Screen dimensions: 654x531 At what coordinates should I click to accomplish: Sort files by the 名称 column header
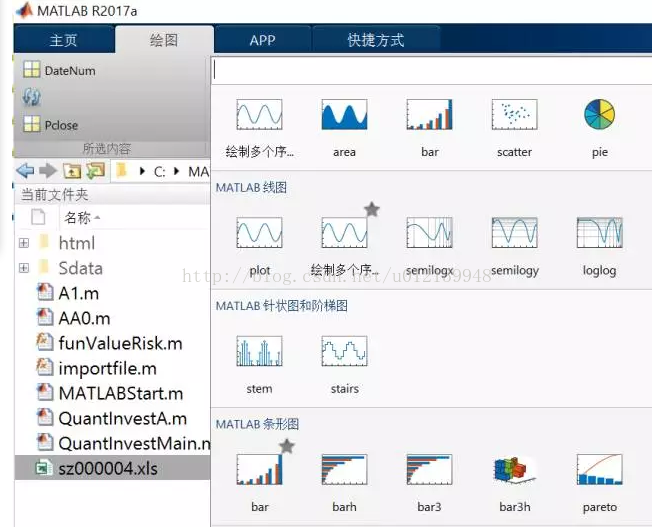(78, 217)
